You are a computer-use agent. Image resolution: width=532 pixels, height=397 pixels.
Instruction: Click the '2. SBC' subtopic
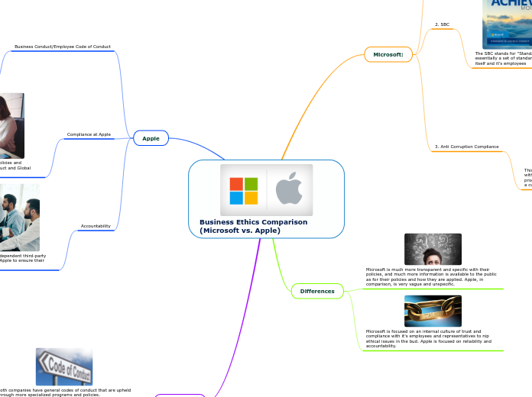[x=442, y=24]
